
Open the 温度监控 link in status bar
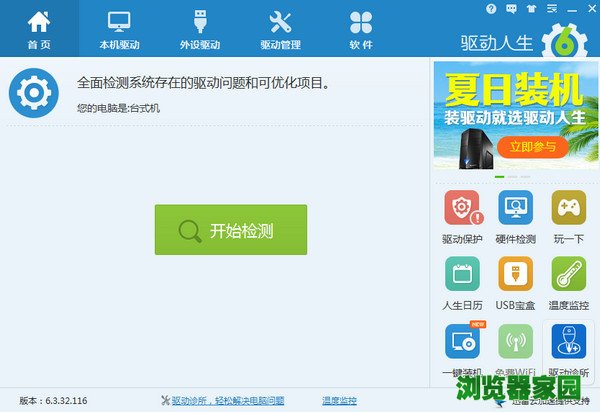339,400
